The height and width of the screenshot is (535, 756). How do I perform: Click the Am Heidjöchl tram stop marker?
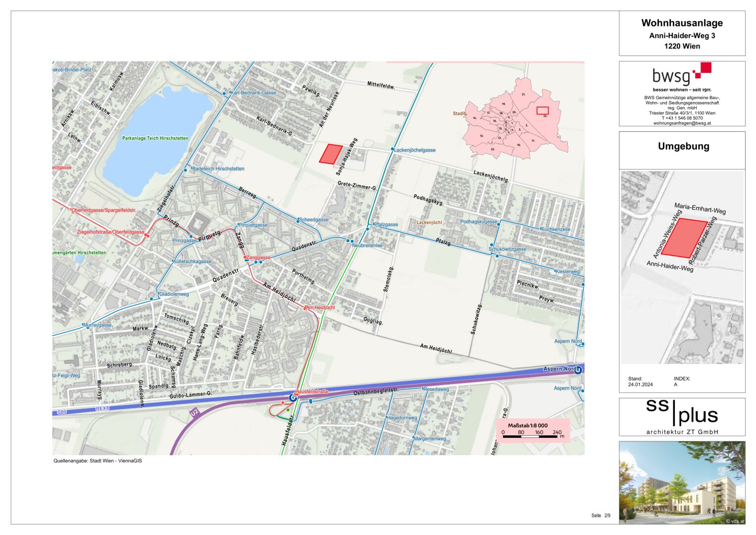point(305,308)
